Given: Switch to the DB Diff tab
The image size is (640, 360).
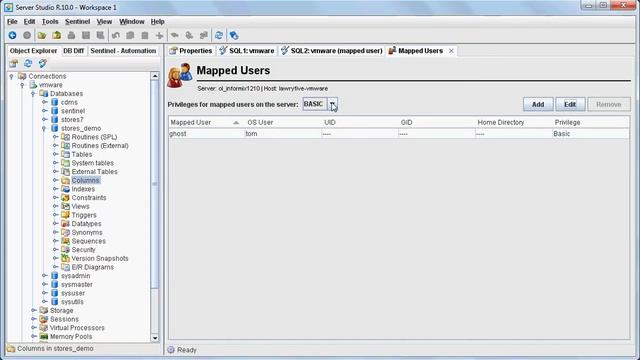Looking at the screenshot, I should point(73,51).
